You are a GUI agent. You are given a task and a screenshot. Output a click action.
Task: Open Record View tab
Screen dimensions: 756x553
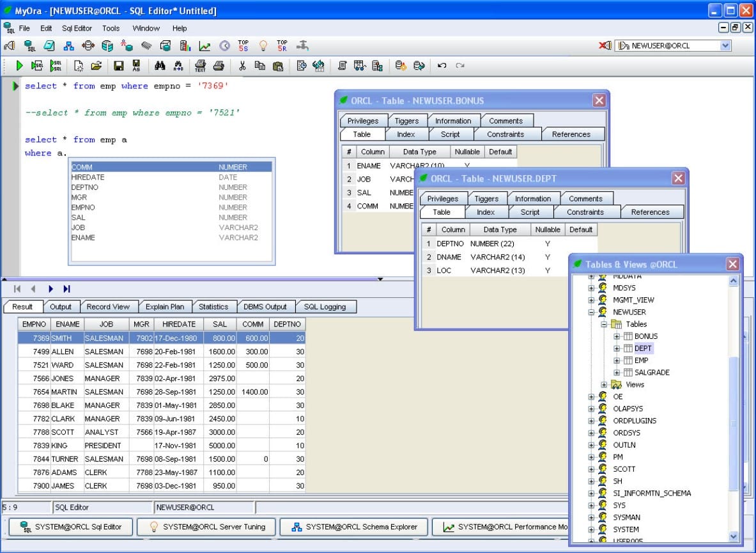(108, 307)
